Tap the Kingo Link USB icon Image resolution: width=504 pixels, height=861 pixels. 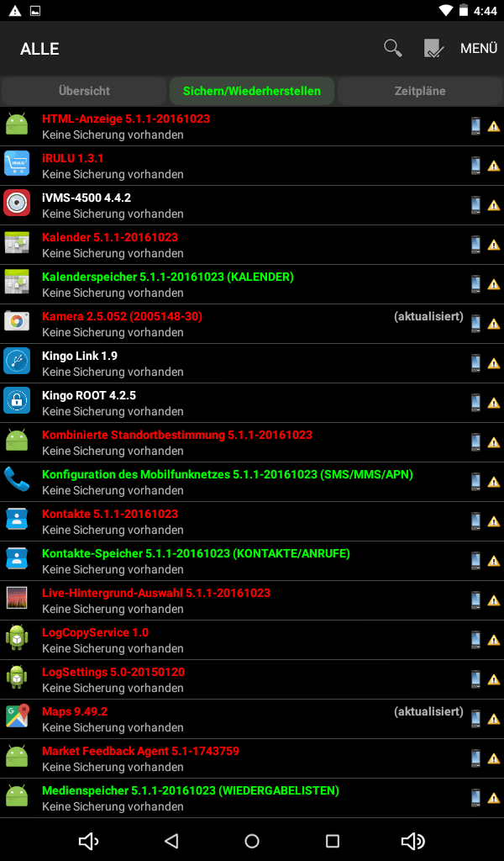pos(17,362)
